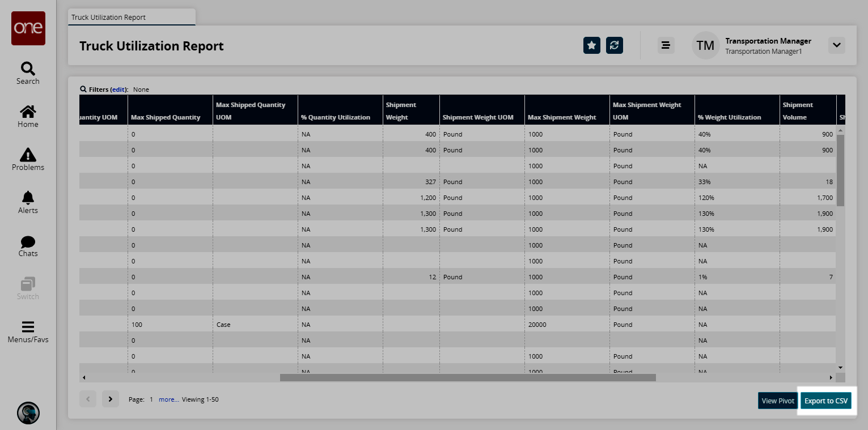The width and height of the screenshot is (868, 430).
Task: Click the 327 shipment weight cell
Action: coord(411,182)
